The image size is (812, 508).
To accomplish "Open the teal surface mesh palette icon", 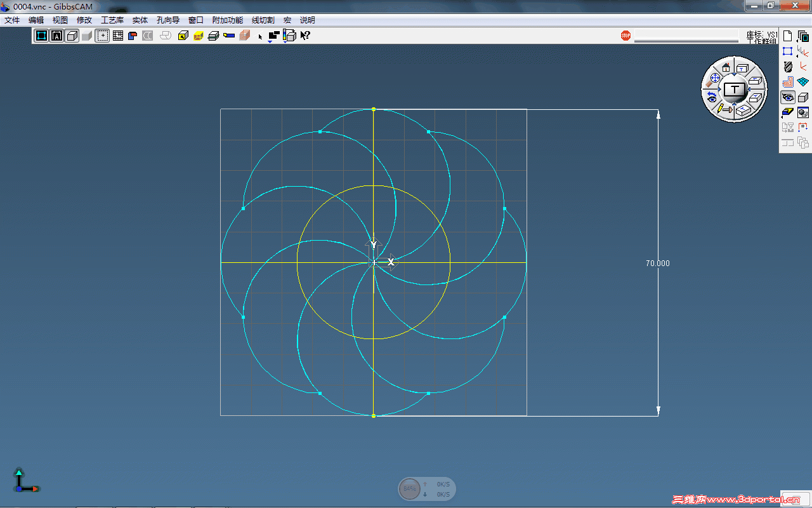I will (x=803, y=82).
